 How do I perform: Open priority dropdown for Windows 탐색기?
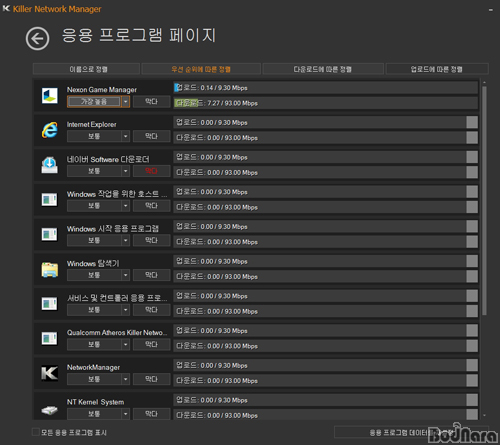tap(125, 275)
